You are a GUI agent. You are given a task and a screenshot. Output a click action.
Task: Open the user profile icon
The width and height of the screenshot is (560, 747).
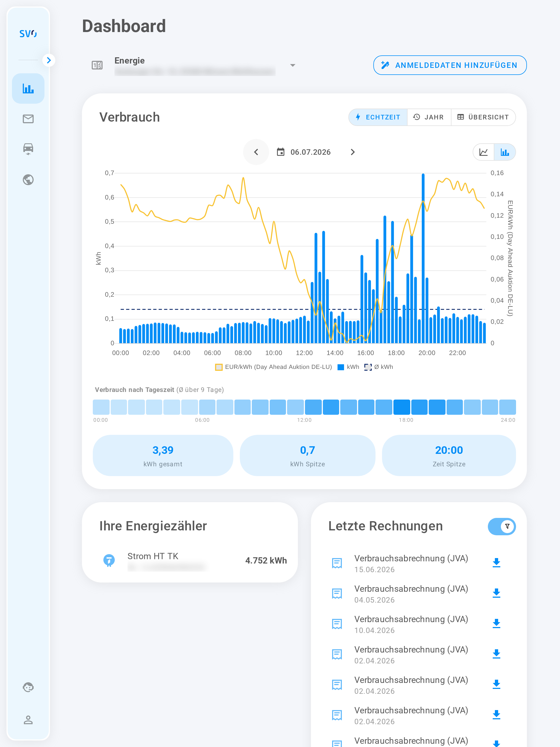(x=28, y=720)
